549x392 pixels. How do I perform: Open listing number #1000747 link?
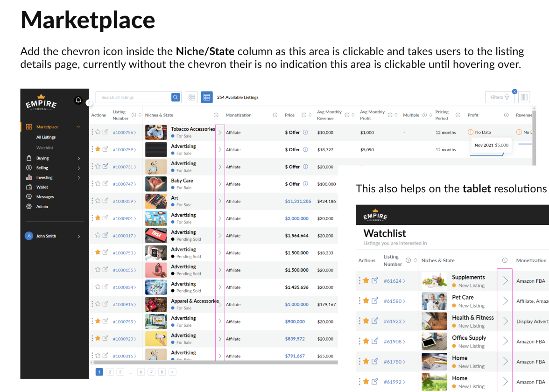(123, 184)
